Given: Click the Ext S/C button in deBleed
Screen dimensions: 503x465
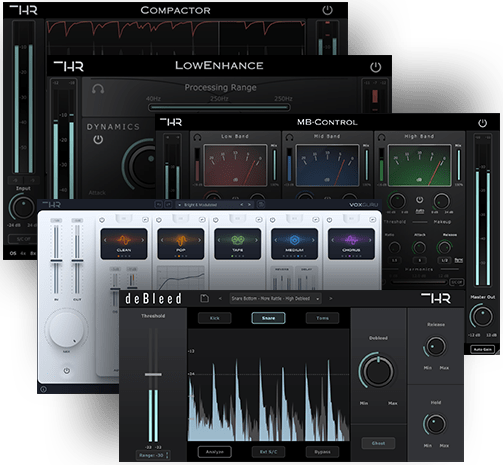Looking at the screenshot, I should tap(268, 452).
